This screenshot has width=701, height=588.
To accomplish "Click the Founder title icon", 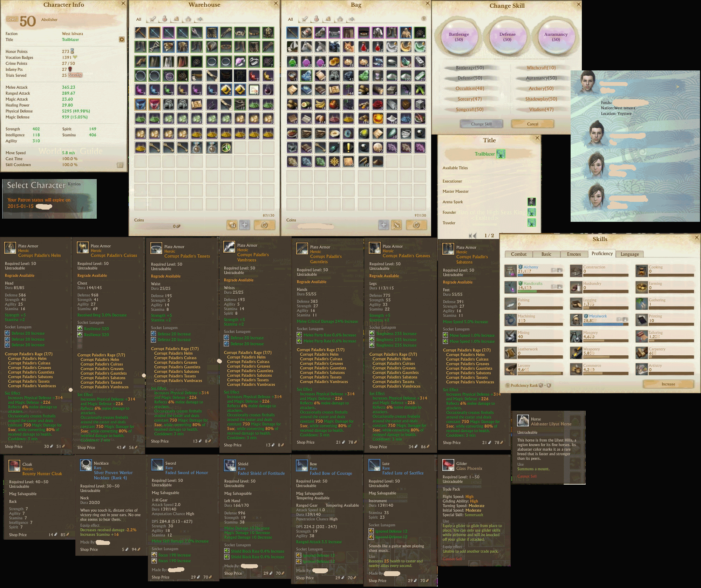I will click(532, 212).
